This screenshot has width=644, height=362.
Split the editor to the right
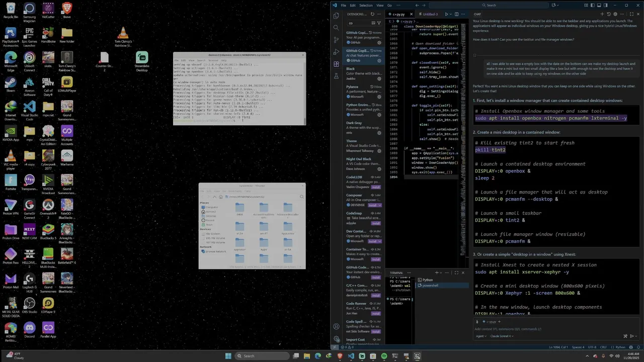tap(456, 14)
